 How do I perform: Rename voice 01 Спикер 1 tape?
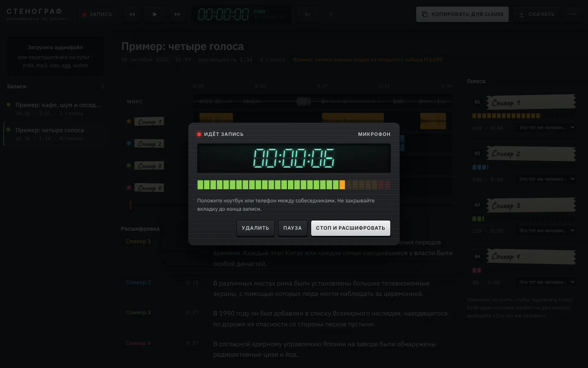531,102
